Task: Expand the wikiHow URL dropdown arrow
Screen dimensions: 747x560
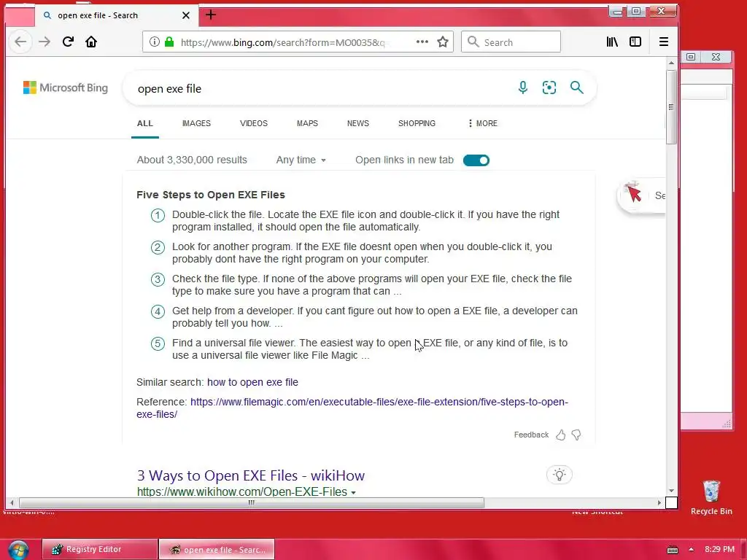Action: coord(354,492)
